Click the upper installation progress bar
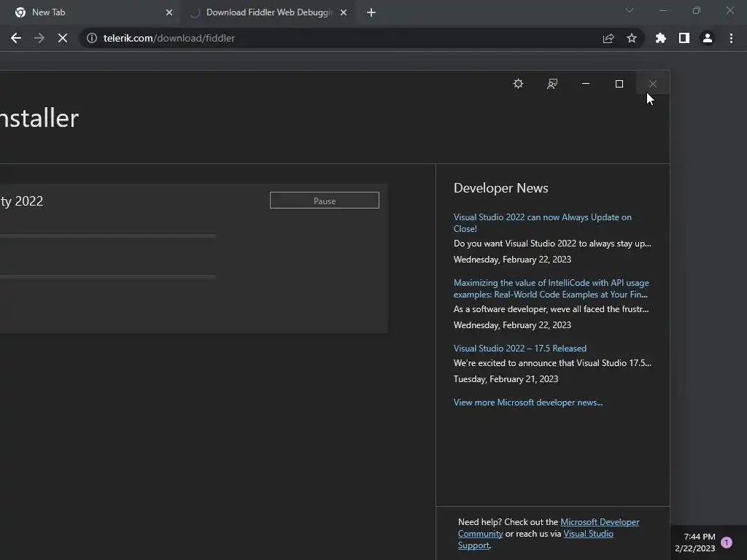 pos(108,236)
